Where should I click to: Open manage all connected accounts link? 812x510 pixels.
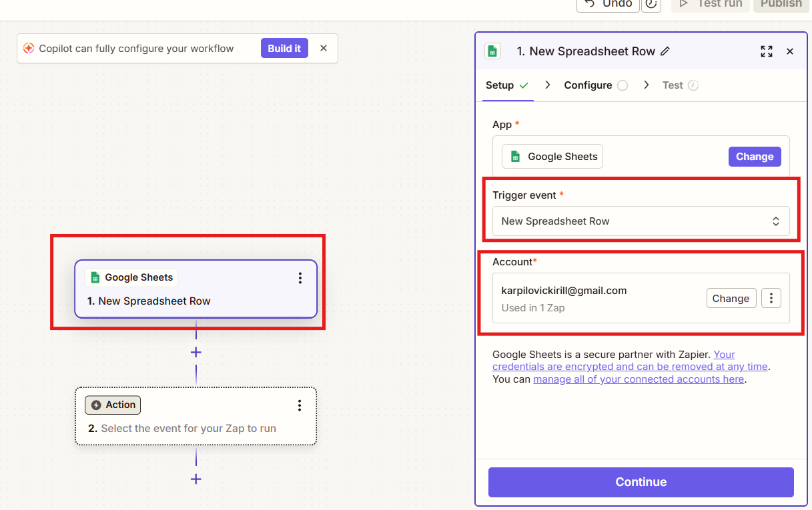(639, 379)
